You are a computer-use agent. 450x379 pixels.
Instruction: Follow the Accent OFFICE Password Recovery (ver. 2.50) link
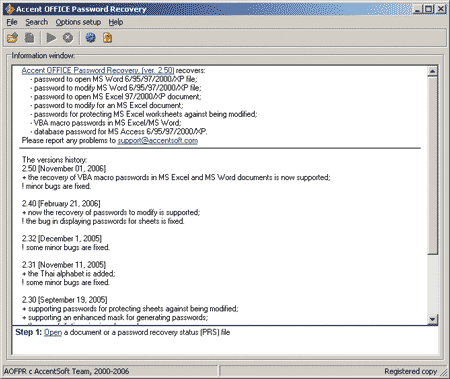click(98, 70)
